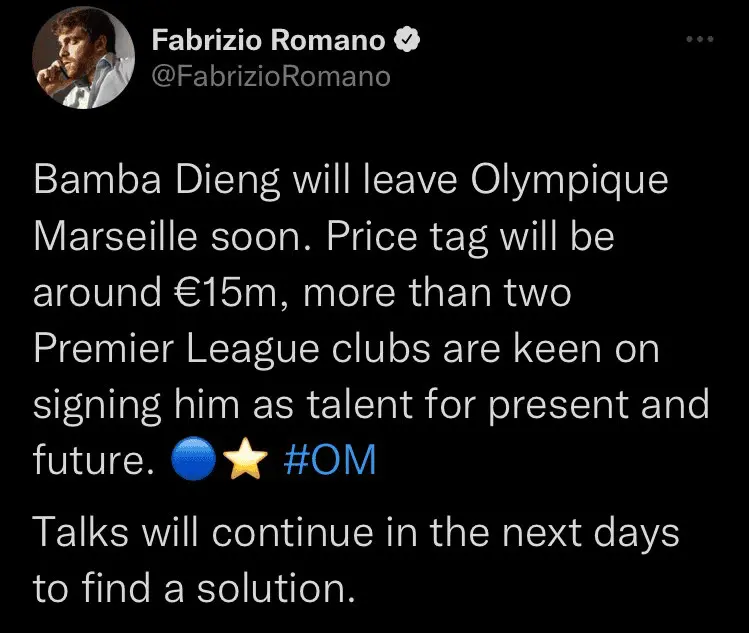The width and height of the screenshot is (749, 633).
Task: Click the "signing him as talent" phrase
Action: [x=227, y=405]
